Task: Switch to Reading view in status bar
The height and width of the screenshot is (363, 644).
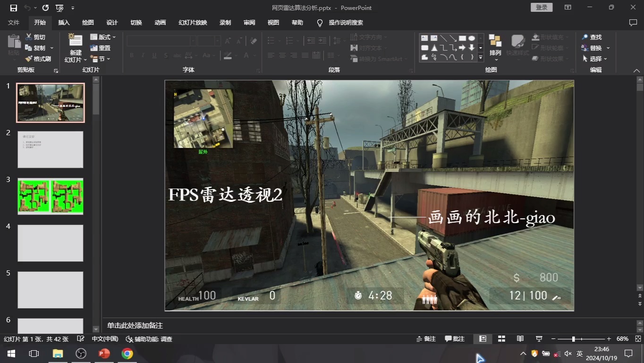Action: coord(520,339)
